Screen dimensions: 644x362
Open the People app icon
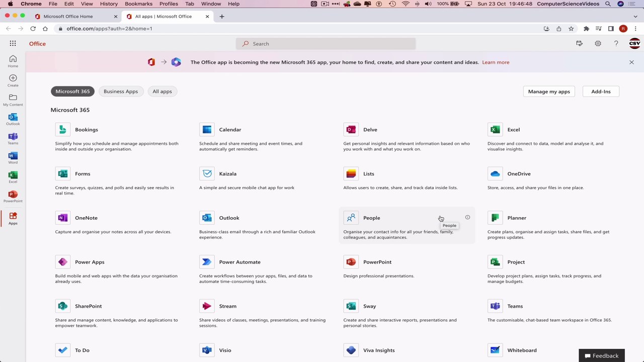pyautogui.click(x=351, y=218)
